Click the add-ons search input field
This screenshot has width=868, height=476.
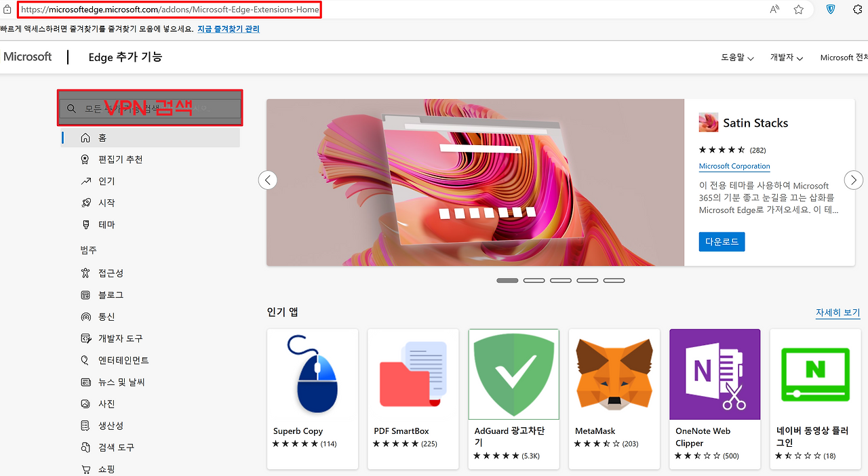click(149, 108)
